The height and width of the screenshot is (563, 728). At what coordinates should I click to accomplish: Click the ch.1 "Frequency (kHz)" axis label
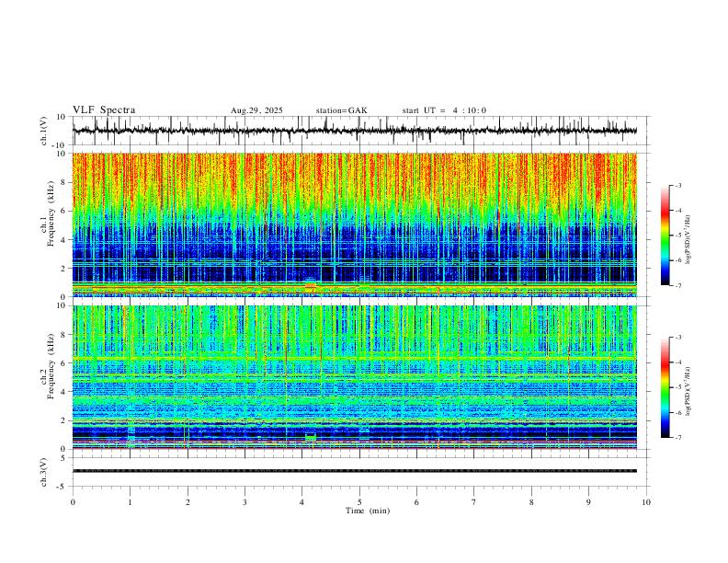click(x=51, y=213)
